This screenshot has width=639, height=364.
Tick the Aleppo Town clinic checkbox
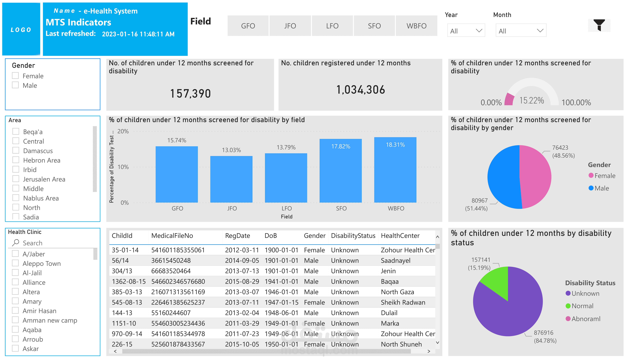pyautogui.click(x=15, y=263)
